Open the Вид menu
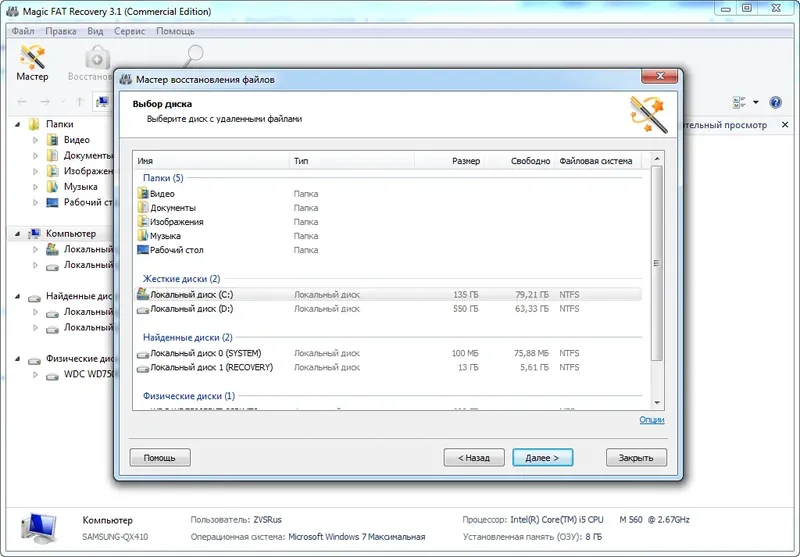 pos(95,31)
